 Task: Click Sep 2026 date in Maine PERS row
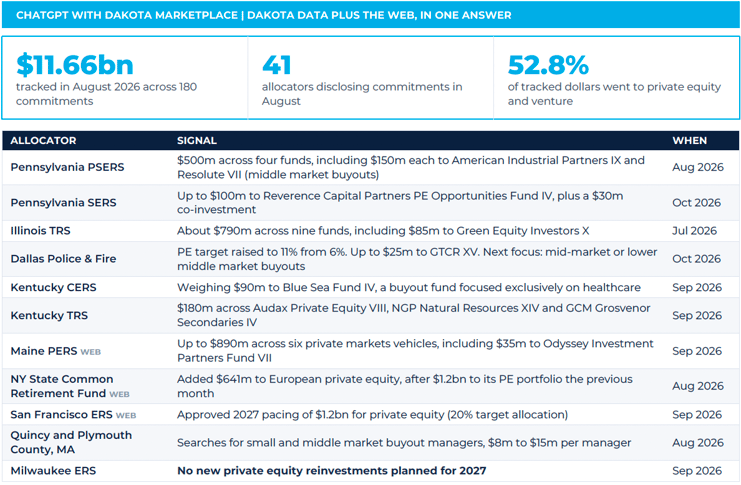[697, 351]
